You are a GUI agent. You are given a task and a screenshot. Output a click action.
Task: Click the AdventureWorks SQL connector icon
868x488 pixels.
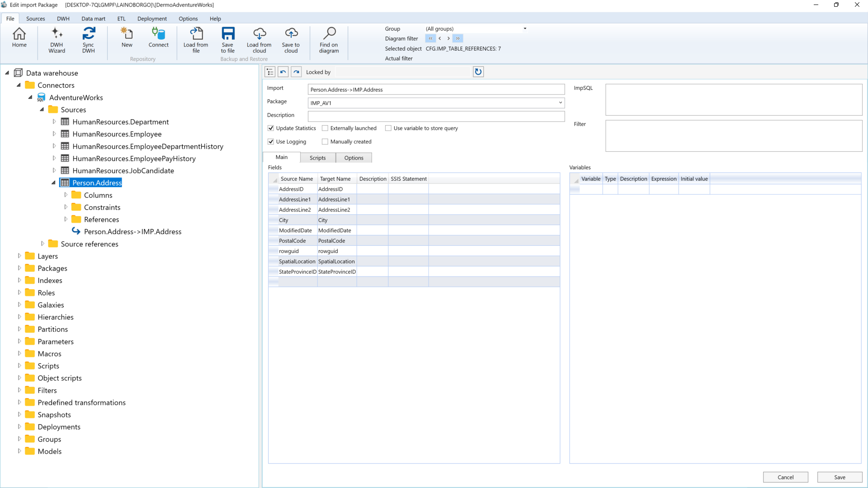[x=41, y=98]
